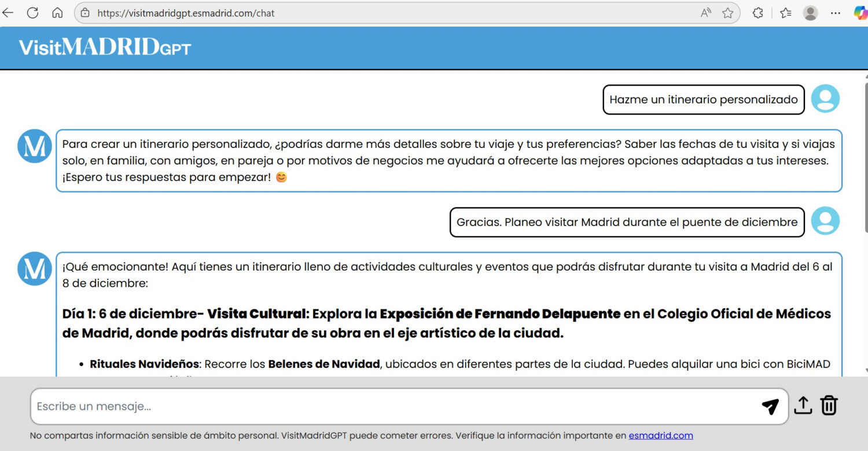Click the browser profile avatar icon
The width and height of the screenshot is (868, 451).
[811, 13]
